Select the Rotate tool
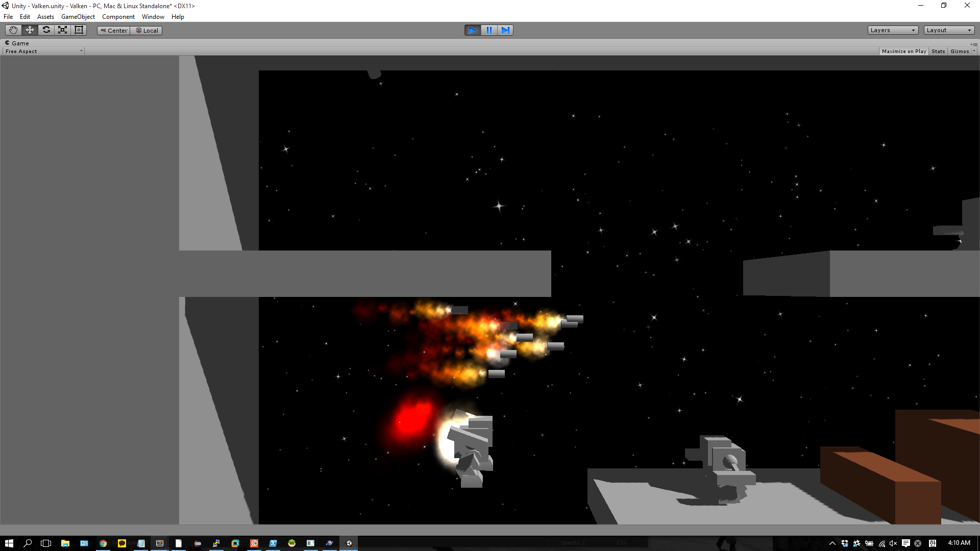This screenshot has height=551, width=980. click(x=46, y=30)
